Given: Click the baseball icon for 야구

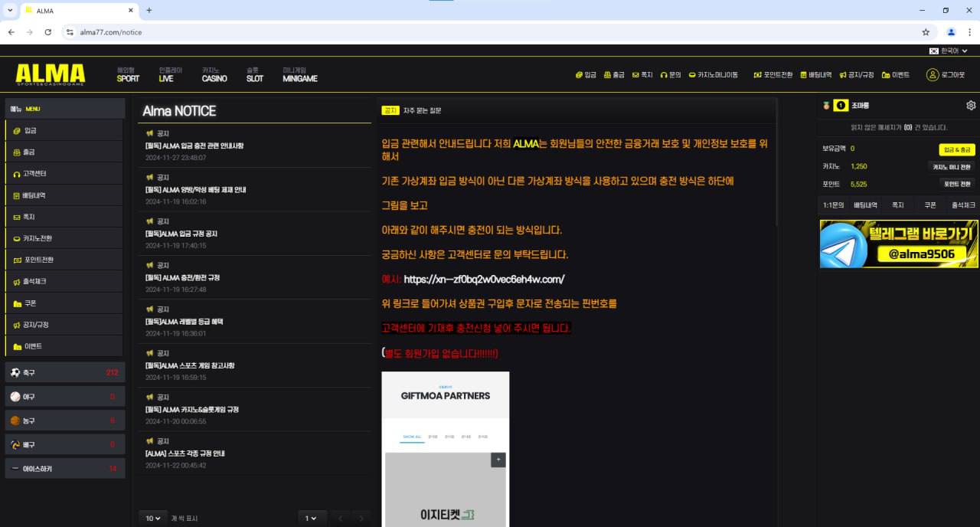Looking at the screenshot, I should point(15,397).
